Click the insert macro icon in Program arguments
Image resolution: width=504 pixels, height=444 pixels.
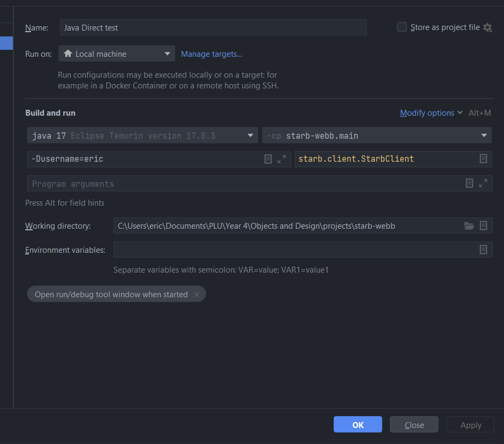pyautogui.click(x=469, y=183)
